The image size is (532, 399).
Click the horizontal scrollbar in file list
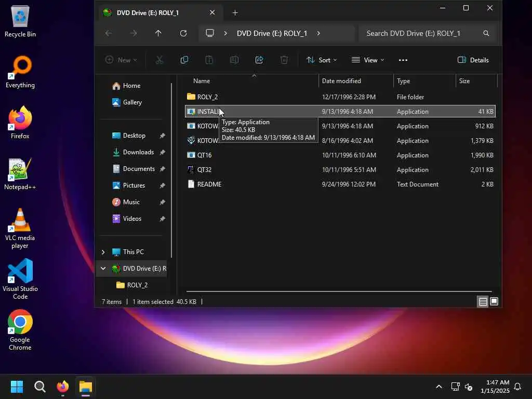(339, 291)
